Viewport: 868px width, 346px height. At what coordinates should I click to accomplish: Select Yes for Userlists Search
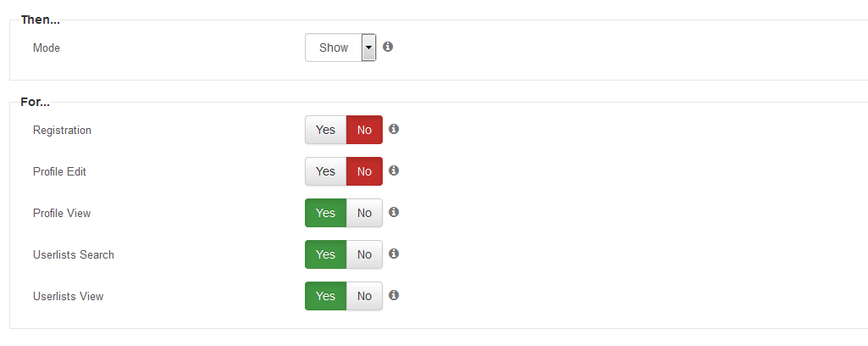325,254
